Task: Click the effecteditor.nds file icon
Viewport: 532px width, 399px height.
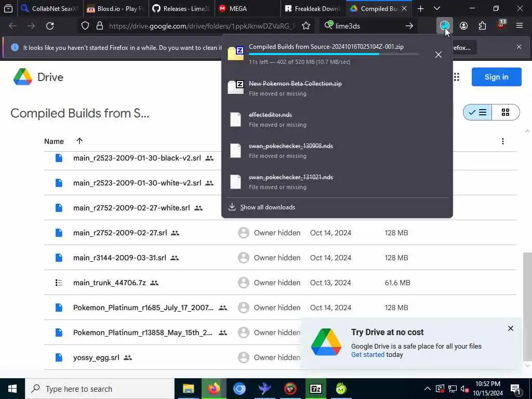Action: coord(235,119)
